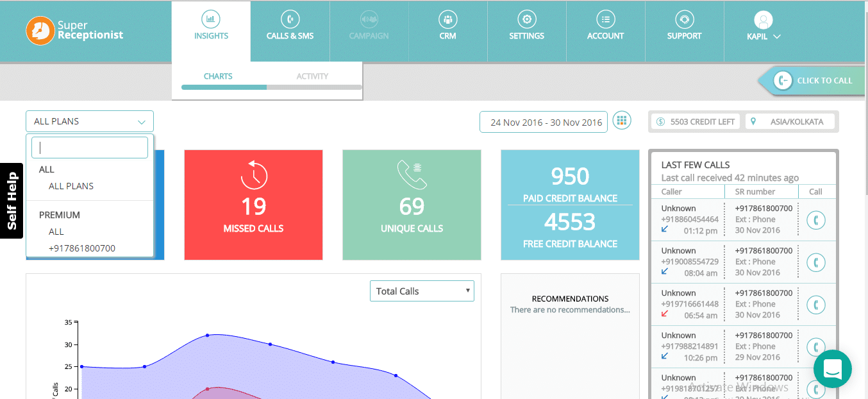Switch to the Activity sub-tab

pyautogui.click(x=312, y=76)
